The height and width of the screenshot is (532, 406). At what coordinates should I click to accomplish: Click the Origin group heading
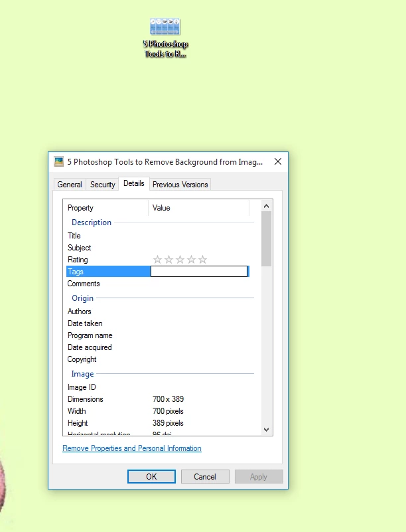[82, 298]
